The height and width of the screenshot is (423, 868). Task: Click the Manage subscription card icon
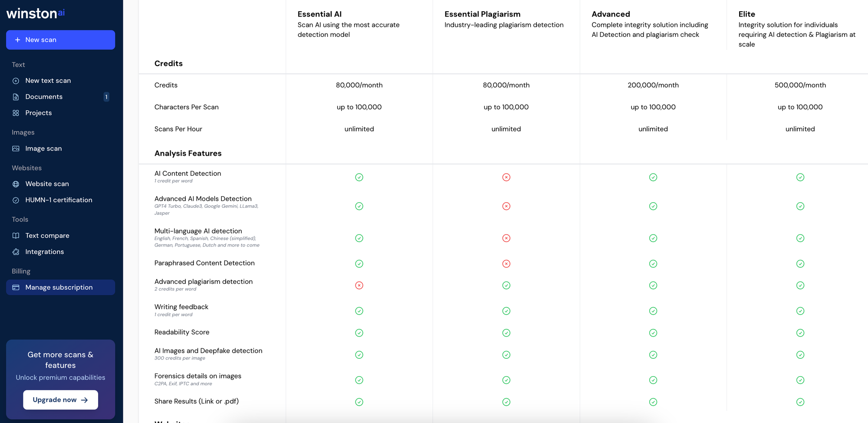coord(16,287)
